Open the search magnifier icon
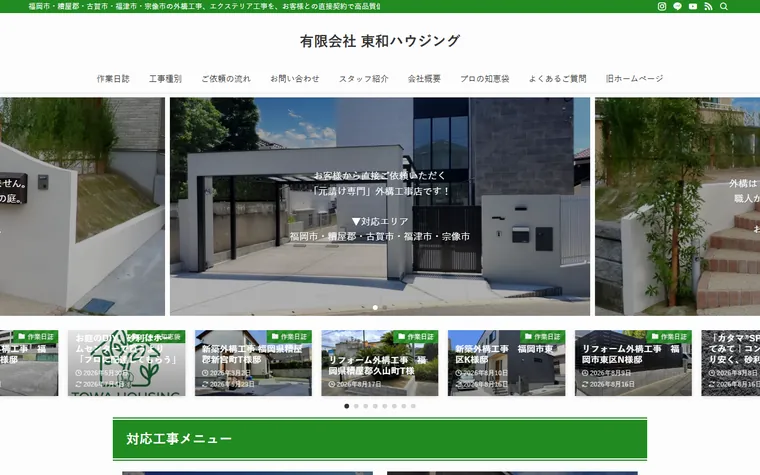760x475 pixels. 724,6
